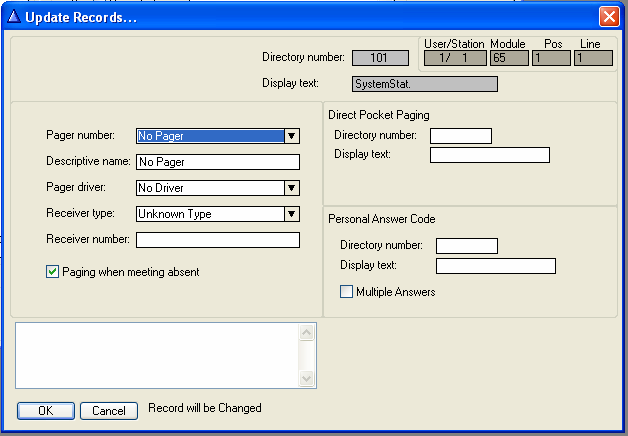Click Personal Answer Code display text field

tap(495, 266)
